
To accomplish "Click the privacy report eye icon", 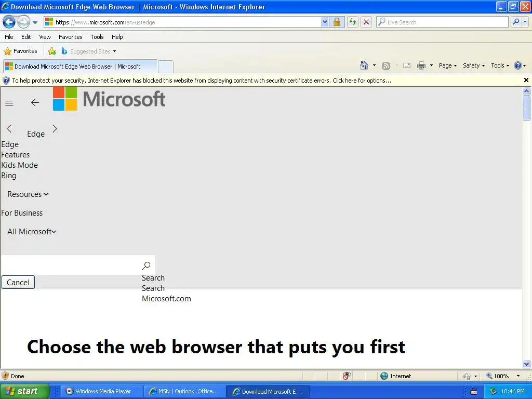I will coord(347,376).
